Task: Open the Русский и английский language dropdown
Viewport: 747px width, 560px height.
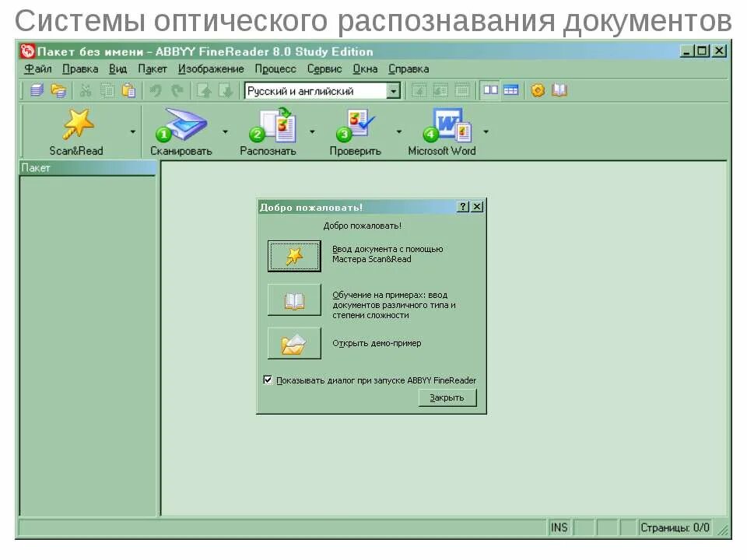Action: [x=394, y=90]
